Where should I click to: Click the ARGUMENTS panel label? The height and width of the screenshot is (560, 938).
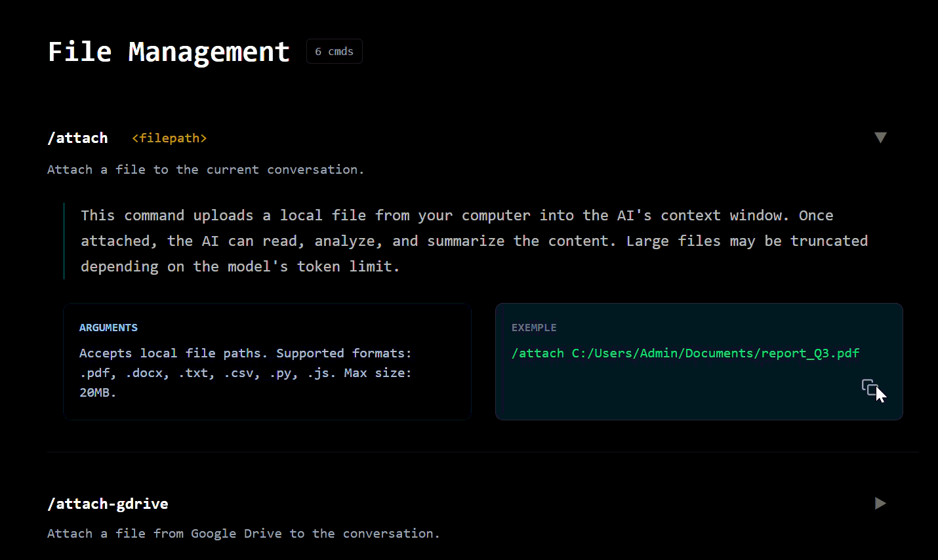pos(108,327)
